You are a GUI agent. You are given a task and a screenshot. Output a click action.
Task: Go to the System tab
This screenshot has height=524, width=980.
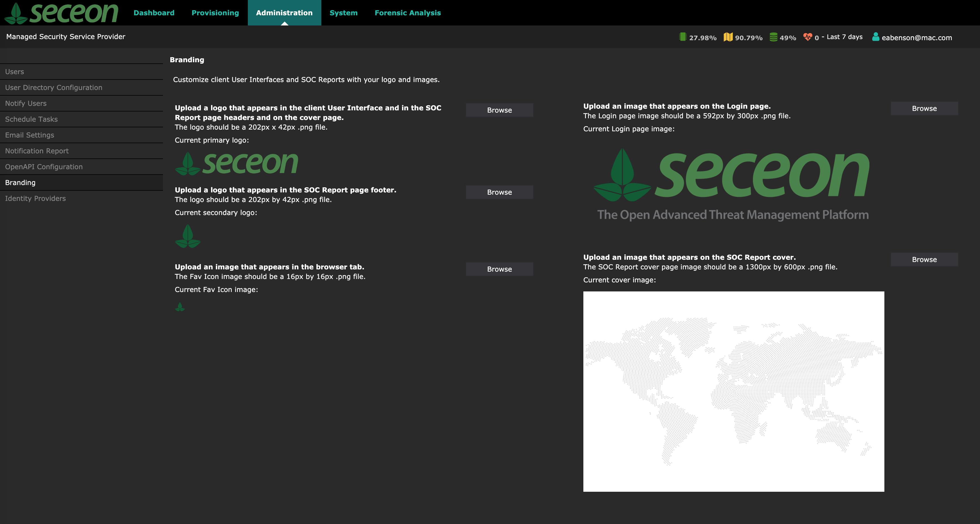(343, 13)
